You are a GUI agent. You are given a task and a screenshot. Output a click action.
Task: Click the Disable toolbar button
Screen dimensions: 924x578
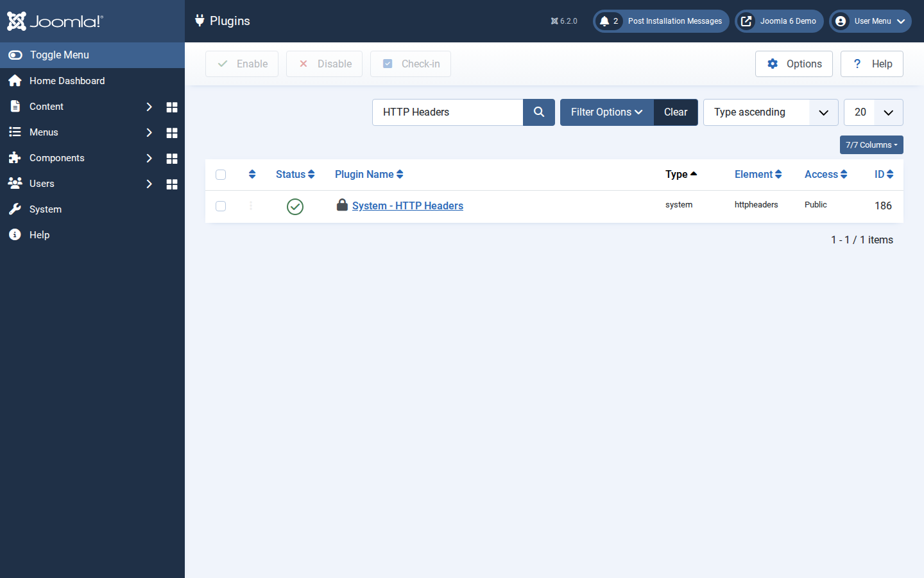pyautogui.click(x=324, y=64)
